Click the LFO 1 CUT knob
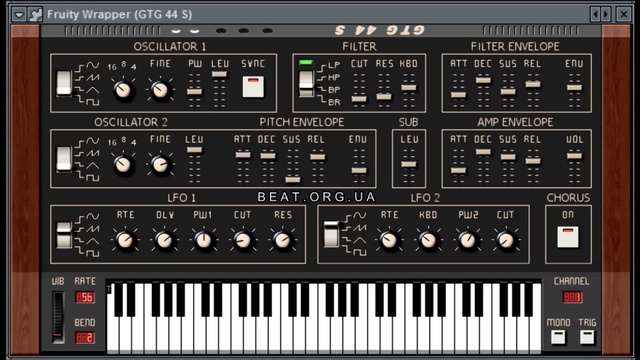This screenshot has height=360, width=640. click(242, 240)
